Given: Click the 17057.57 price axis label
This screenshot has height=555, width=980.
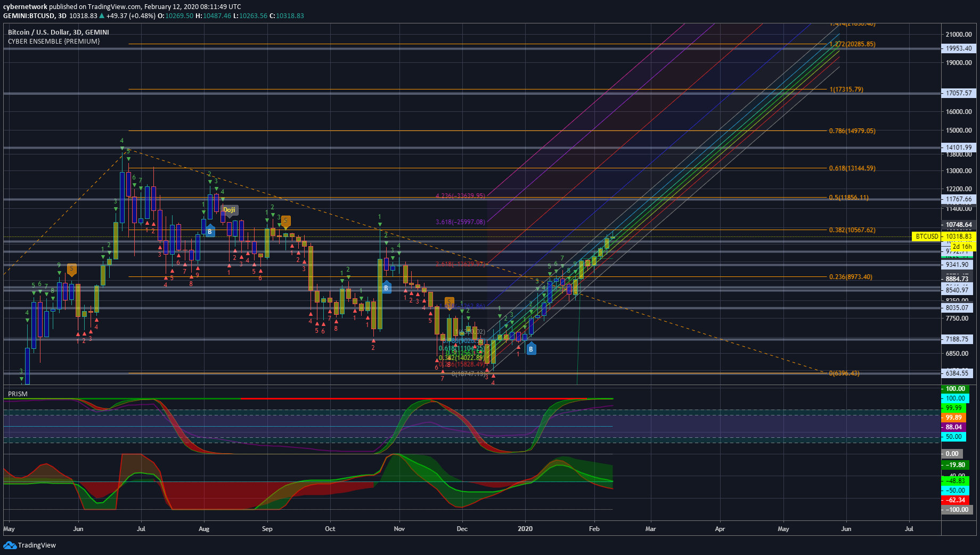Looking at the screenshot, I should pyautogui.click(x=959, y=93).
